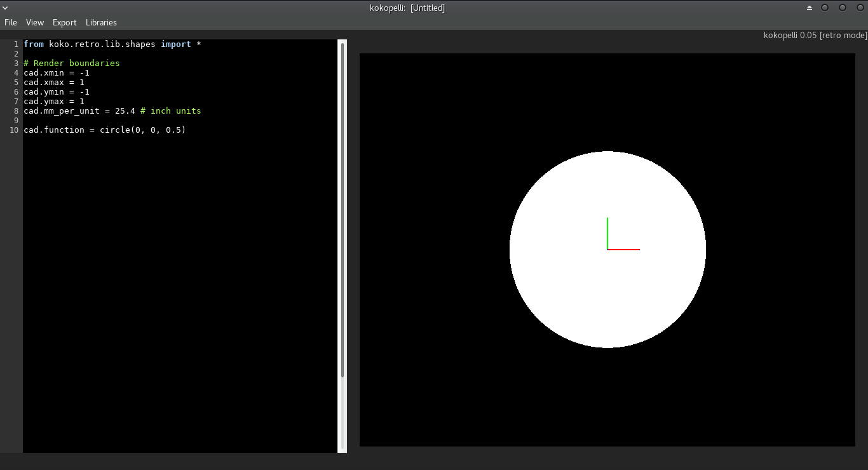This screenshot has width=868, height=470.
Task: Click the 'circle(0, 0, 0.5)' function line
Action: pos(105,130)
